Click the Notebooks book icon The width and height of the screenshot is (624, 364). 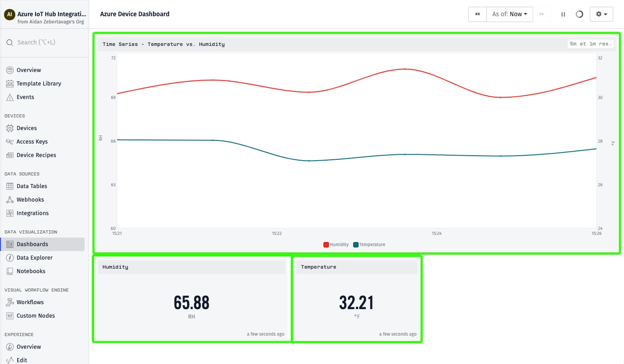10,271
